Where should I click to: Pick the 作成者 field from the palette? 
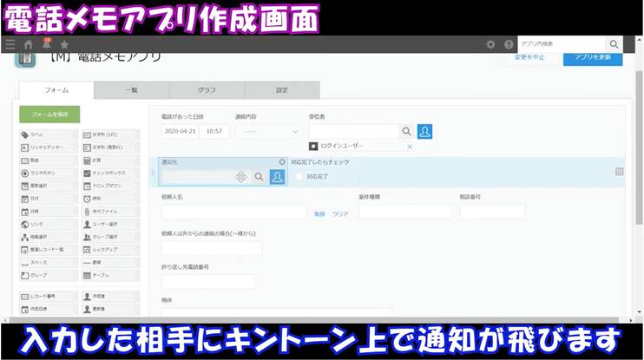110,296
